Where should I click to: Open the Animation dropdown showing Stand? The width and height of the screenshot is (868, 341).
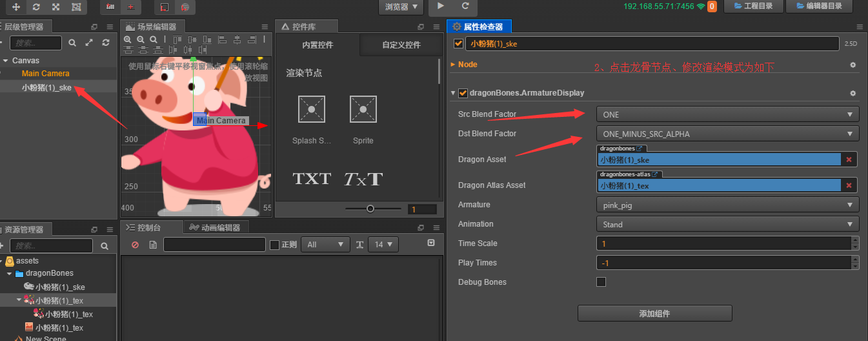(x=727, y=224)
